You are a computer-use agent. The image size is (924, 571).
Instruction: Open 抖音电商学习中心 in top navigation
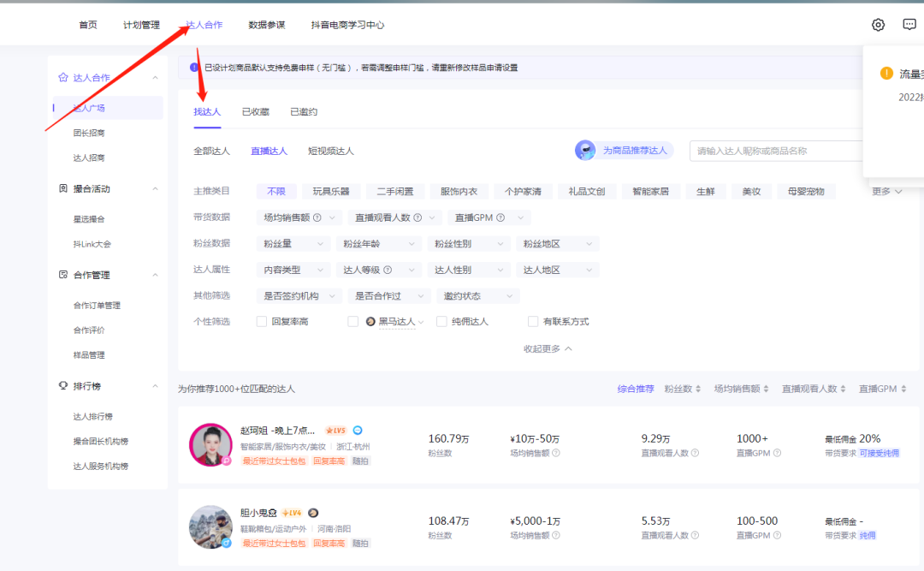click(x=347, y=25)
